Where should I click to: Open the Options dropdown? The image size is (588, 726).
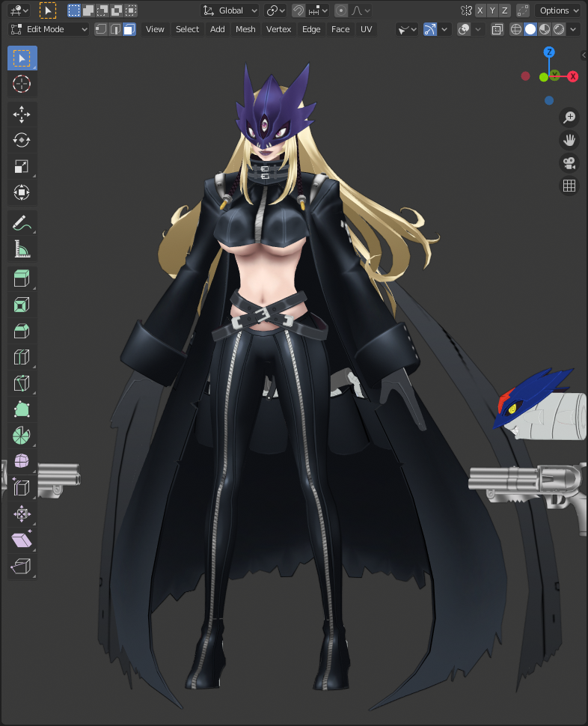pos(558,10)
